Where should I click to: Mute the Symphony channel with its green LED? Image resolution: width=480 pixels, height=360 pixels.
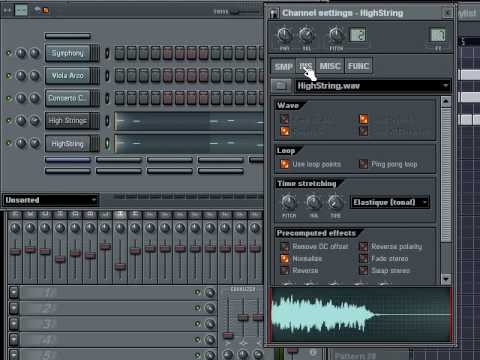(9, 53)
